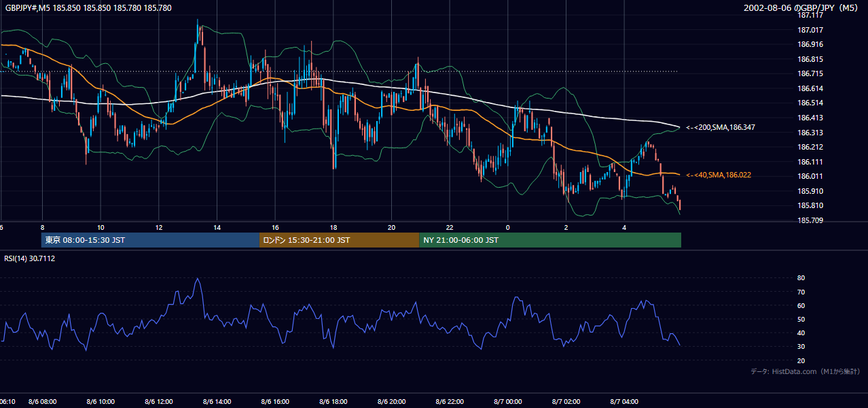Click price axis label 186.614
868x408 pixels.
pos(810,88)
